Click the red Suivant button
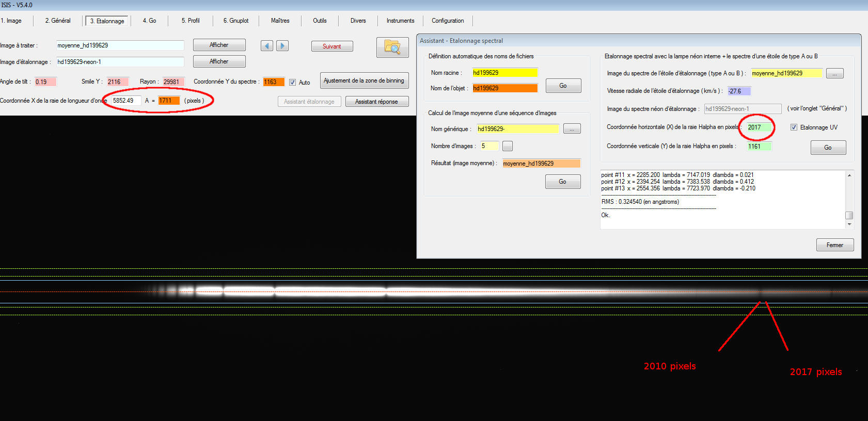 click(x=332, y=46)
